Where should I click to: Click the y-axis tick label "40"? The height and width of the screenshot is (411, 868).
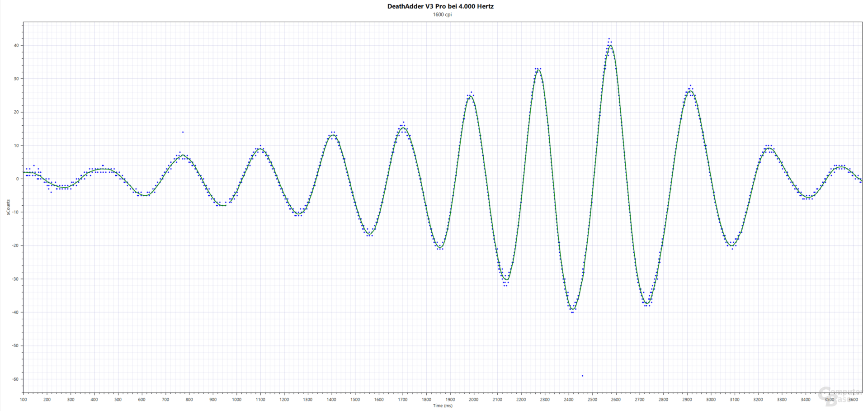pyautogui.click(x=16, y=45)
